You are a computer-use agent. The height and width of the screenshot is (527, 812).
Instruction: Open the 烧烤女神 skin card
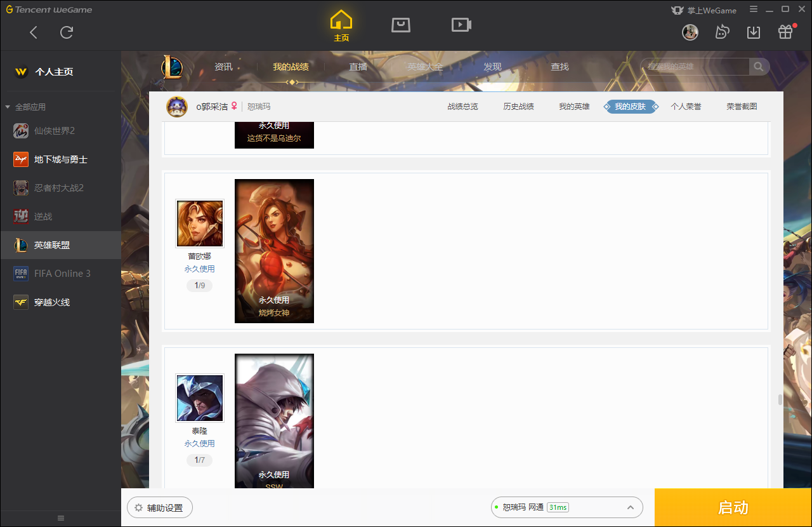(274, 251)
